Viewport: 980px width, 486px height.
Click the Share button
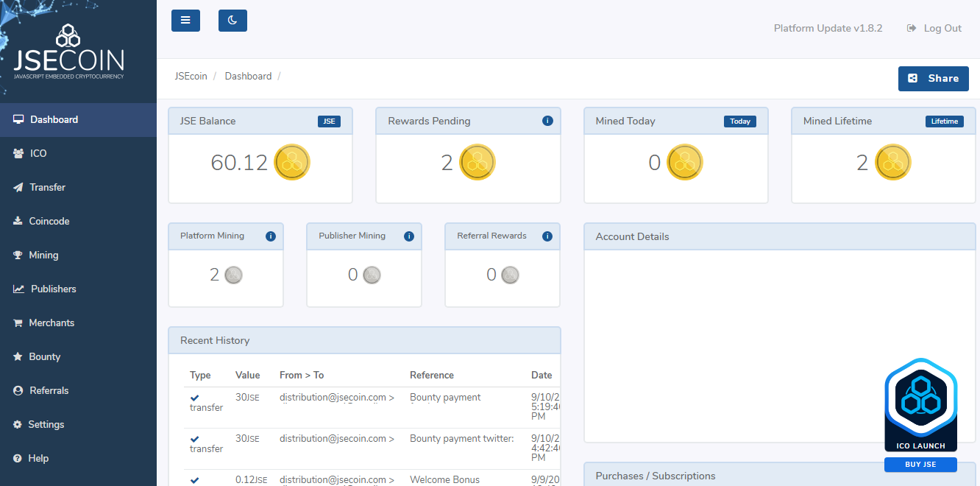934,78
